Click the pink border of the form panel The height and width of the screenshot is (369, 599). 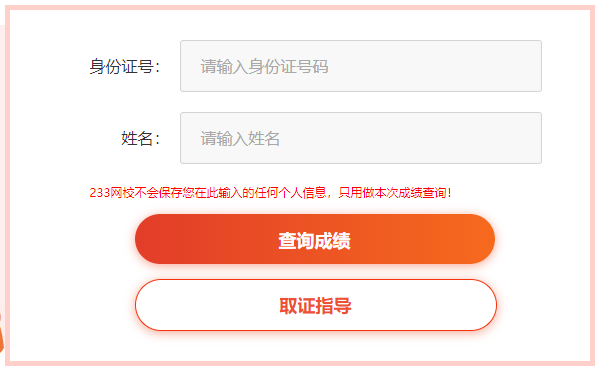pyautogui.click(x=300, y=8)
